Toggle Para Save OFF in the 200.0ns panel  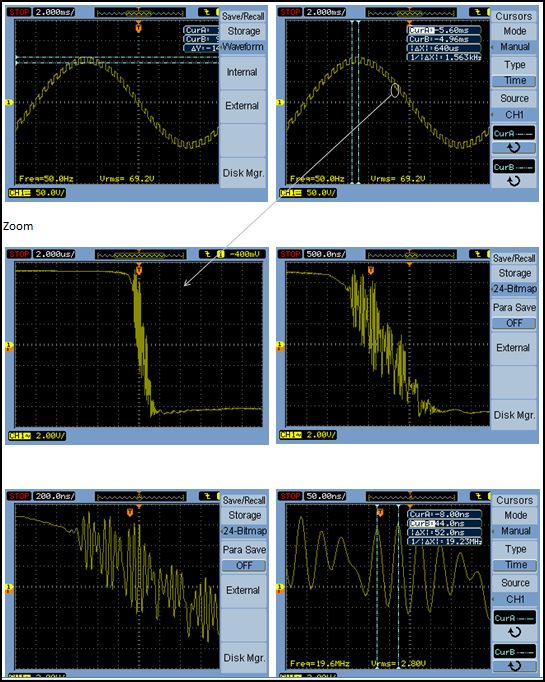click(244, 566)
